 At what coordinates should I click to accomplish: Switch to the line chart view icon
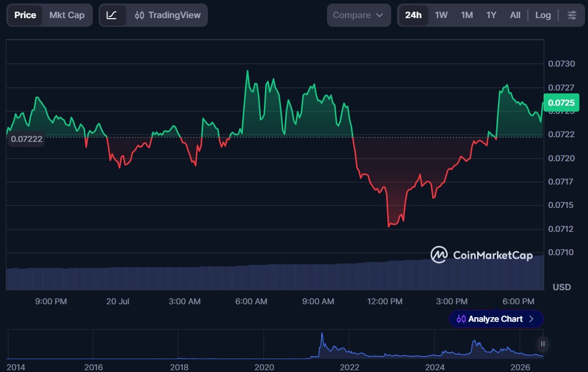click(112, 15)
